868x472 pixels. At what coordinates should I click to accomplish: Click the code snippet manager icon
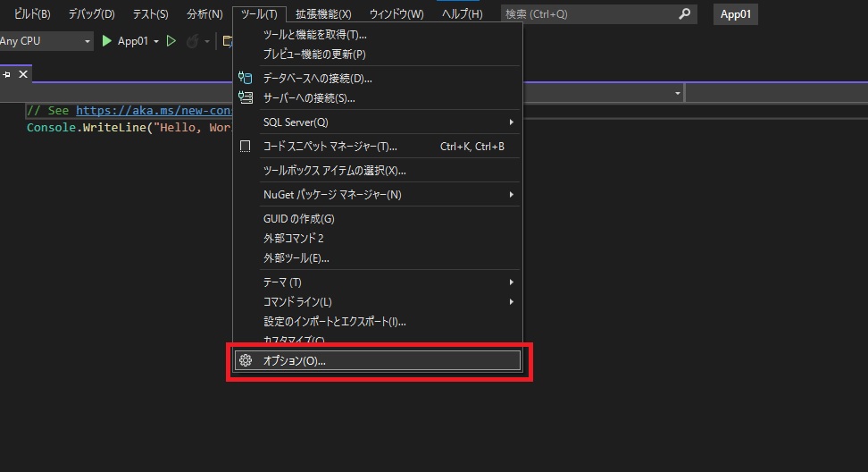click(x=246, y=147)
